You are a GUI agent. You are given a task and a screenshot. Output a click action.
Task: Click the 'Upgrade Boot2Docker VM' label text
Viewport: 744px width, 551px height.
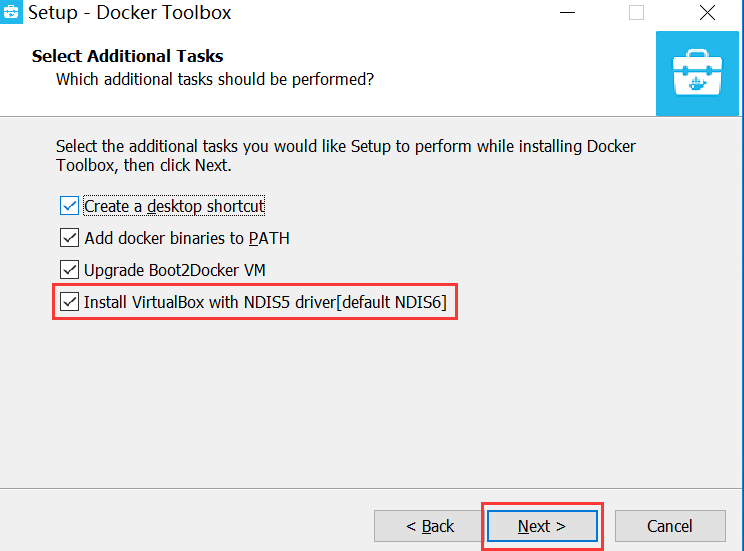175,270
